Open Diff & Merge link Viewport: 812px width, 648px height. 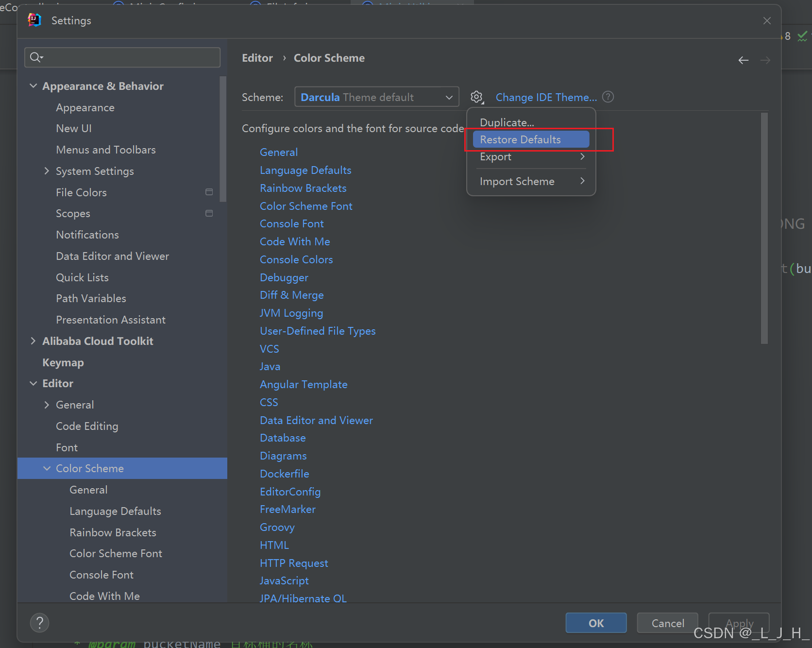click(x=292, y=295)
